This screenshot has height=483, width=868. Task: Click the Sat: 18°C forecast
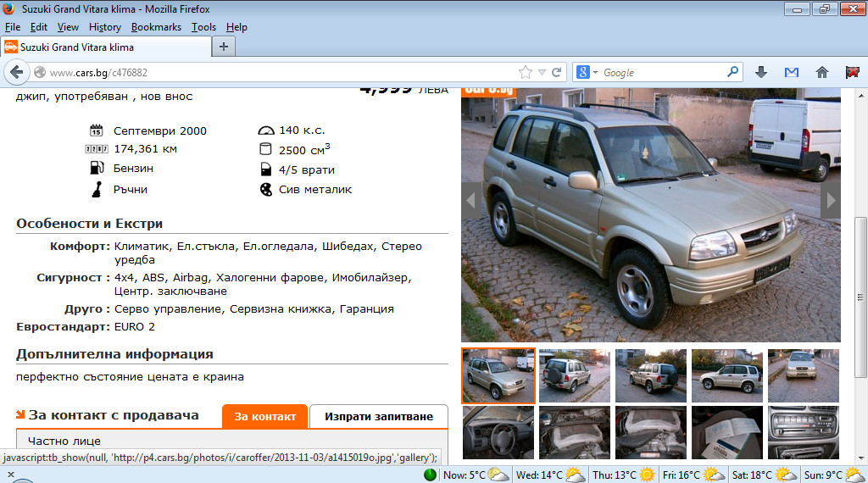click(765, 475)
